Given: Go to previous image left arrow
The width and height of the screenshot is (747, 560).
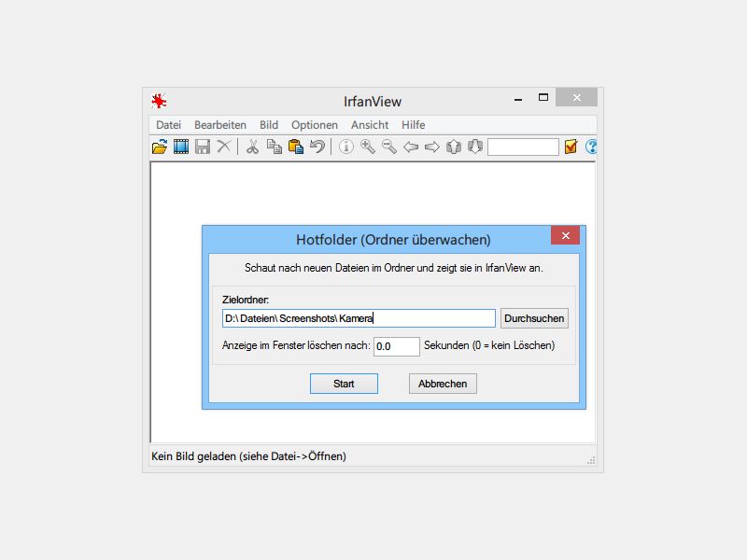Looking at the screenshot, I should [411, 147].
